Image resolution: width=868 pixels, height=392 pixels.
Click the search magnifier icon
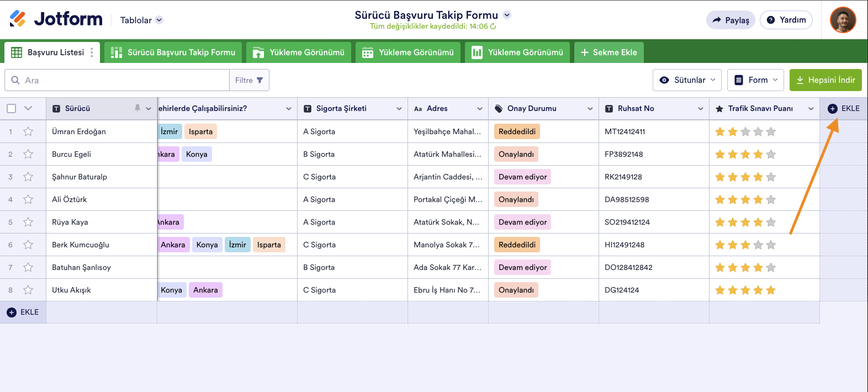tap(15, 80)
